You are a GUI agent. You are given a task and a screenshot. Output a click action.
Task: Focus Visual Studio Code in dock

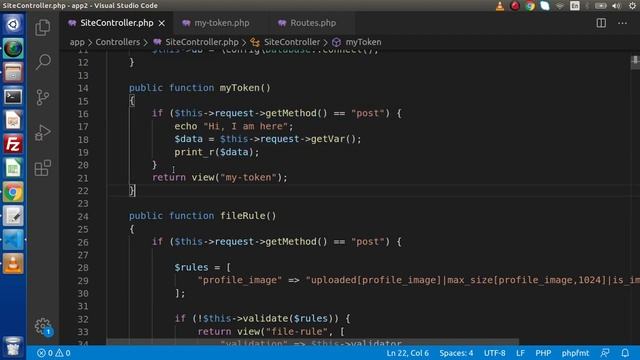[13, 240]
